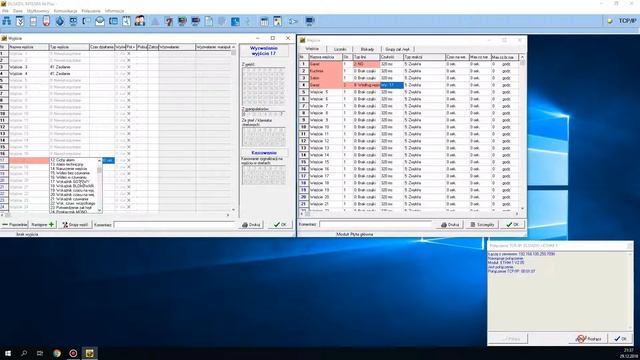Confirm with OK in the Wyjścia window

tap(280, 224)
